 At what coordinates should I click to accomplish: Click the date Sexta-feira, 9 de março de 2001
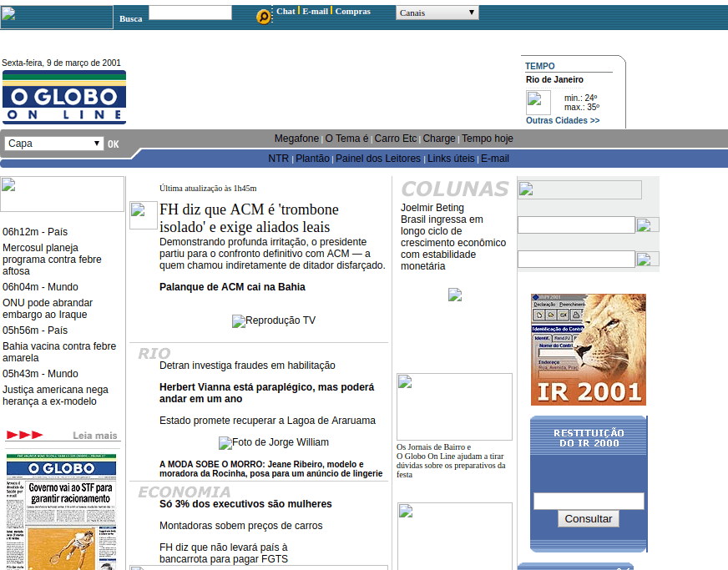click(61, 63)
